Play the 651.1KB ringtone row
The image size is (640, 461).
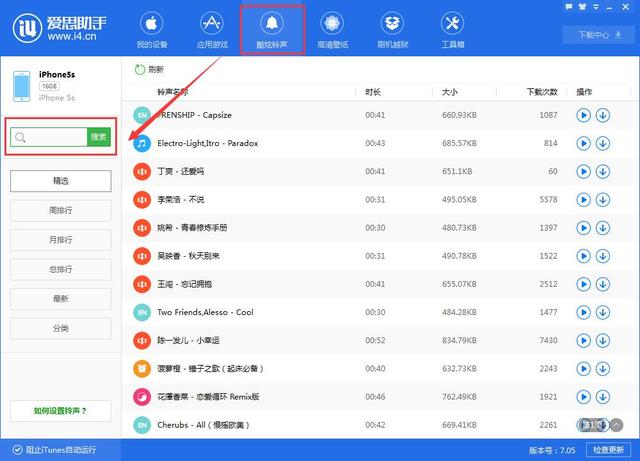point(584,171)
